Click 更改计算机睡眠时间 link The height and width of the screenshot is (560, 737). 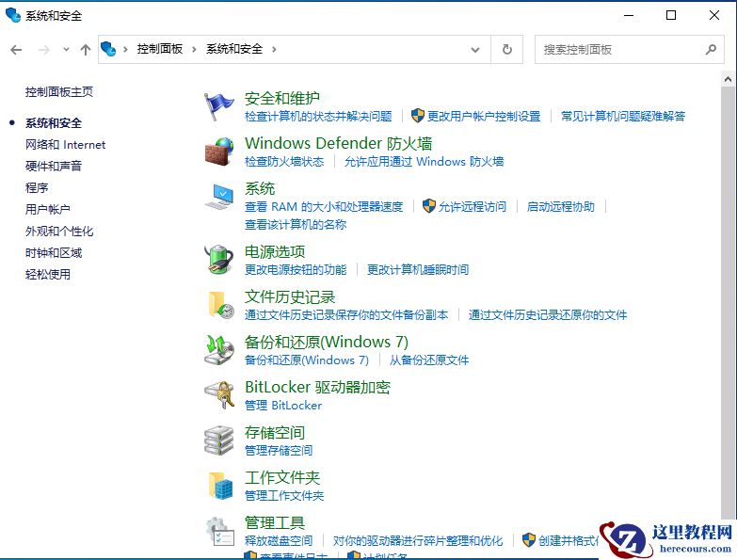[418, 270]
